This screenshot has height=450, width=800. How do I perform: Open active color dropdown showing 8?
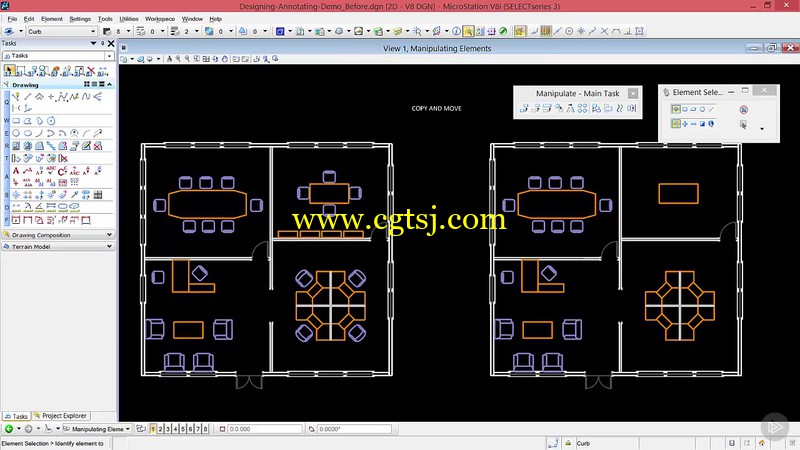coord(128,31)
